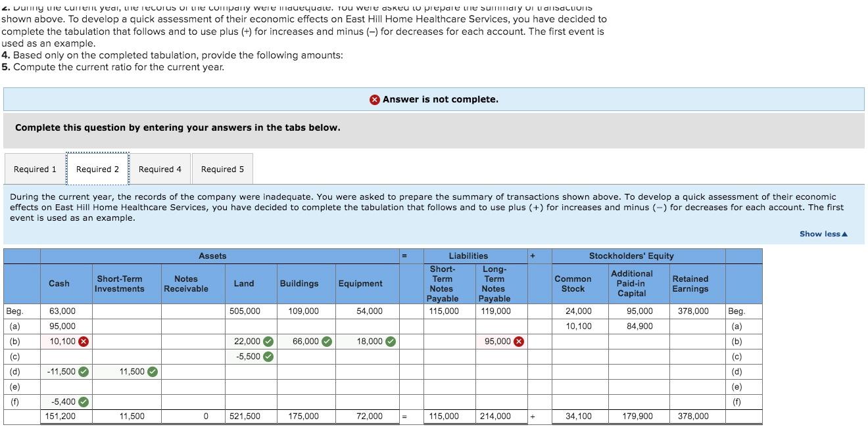
Task: Open the Required 5 tab
Action: (x=222, y=169)
